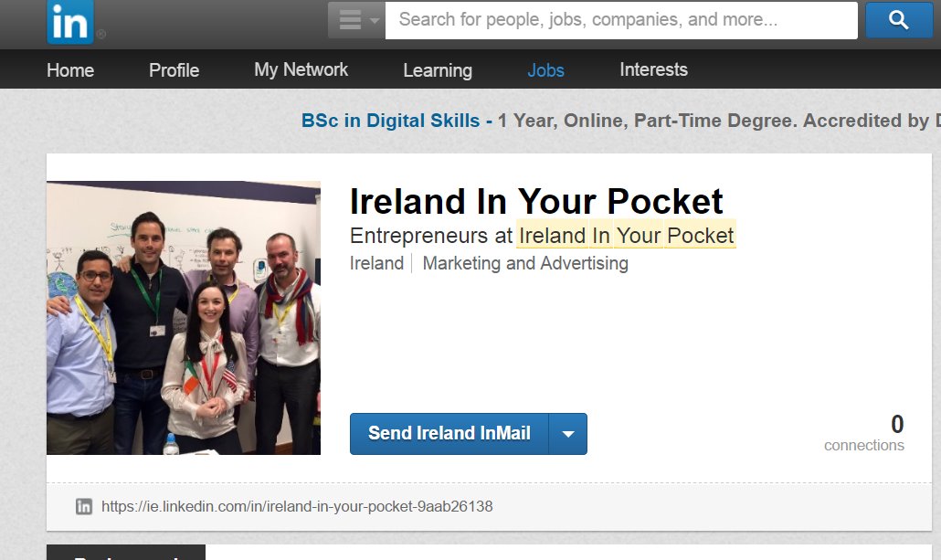
Task: Click the profile group photo
Action: pyautogui.click(x=183, y=317)
